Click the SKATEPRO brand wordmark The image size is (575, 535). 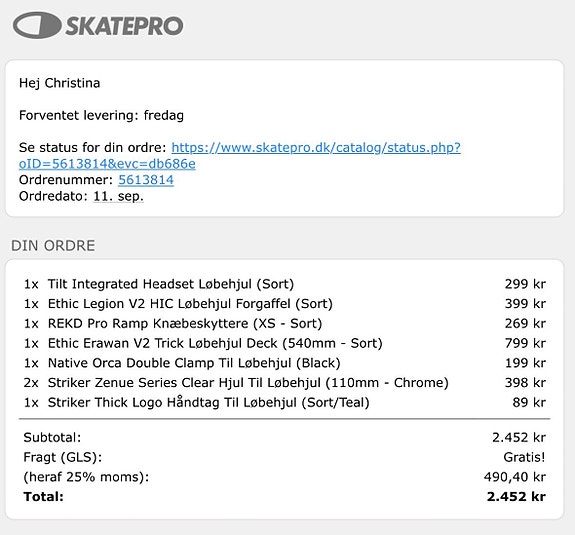pos(124,26)
